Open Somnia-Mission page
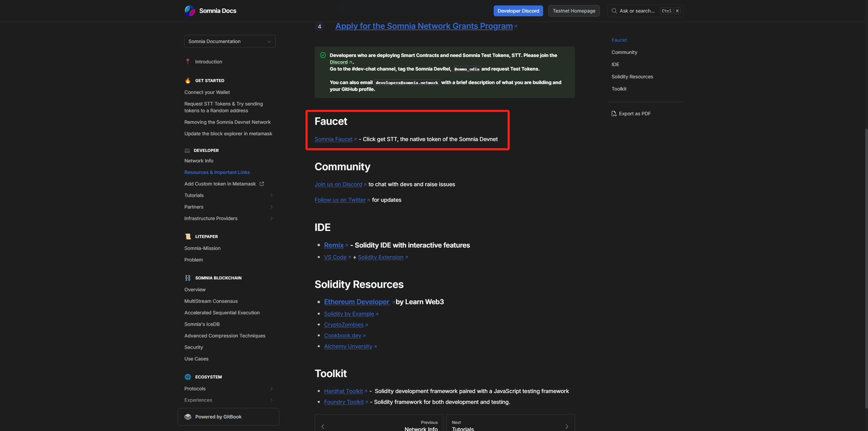 point(202,248)
